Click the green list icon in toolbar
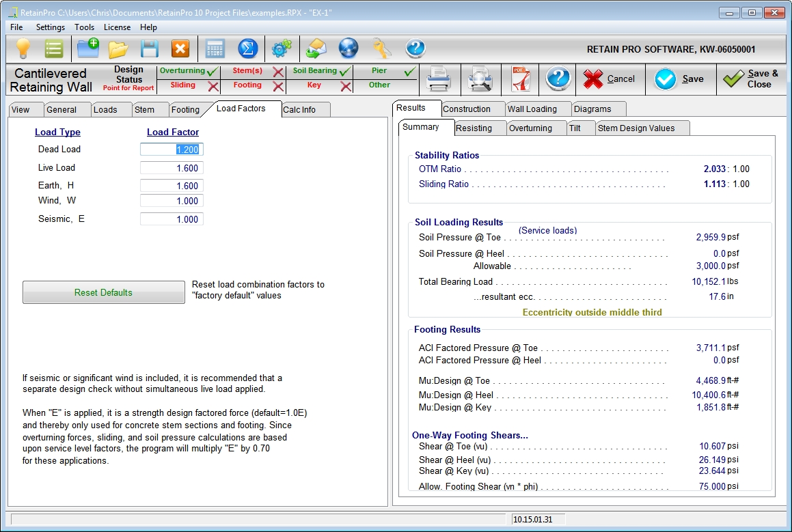792x532 pixels. pyautogui.click(x=53, y=49)
